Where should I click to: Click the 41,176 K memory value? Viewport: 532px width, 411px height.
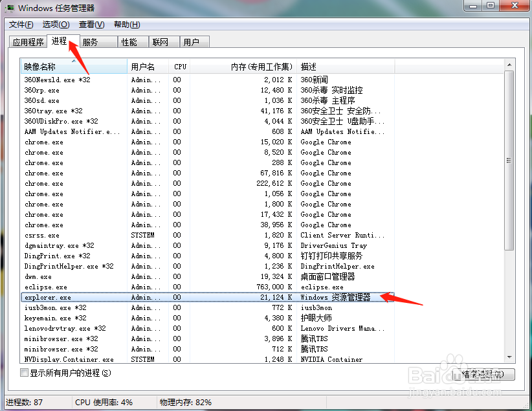click(276, 111)
